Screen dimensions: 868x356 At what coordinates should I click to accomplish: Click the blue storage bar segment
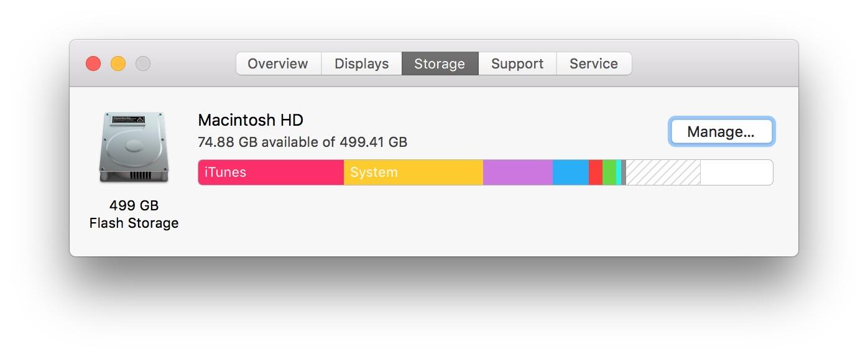click(x=570, y=172)
